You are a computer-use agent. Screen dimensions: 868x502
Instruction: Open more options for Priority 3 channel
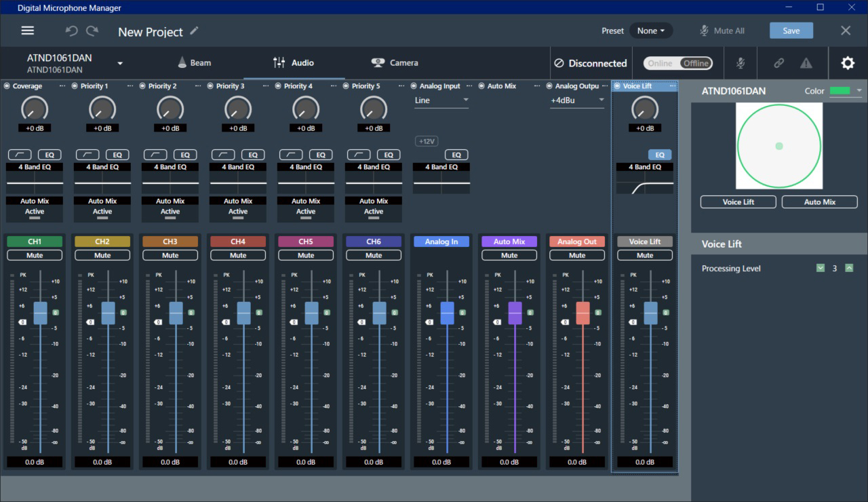pyautogui.click(x=266, y=86)
